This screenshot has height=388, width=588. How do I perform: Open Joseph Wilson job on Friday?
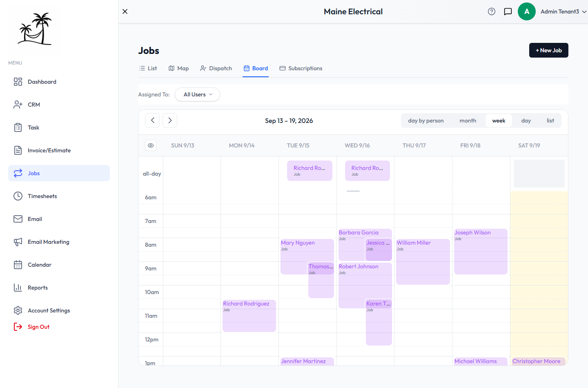[481, 251]
